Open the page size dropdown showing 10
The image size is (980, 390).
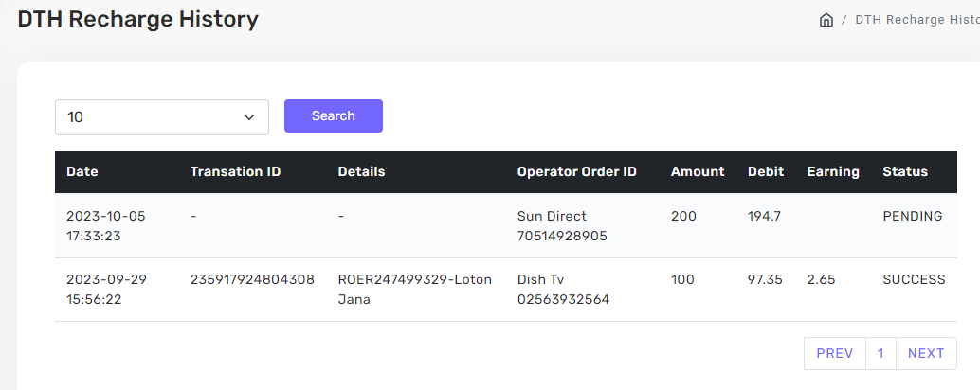[x=162, y=117]
